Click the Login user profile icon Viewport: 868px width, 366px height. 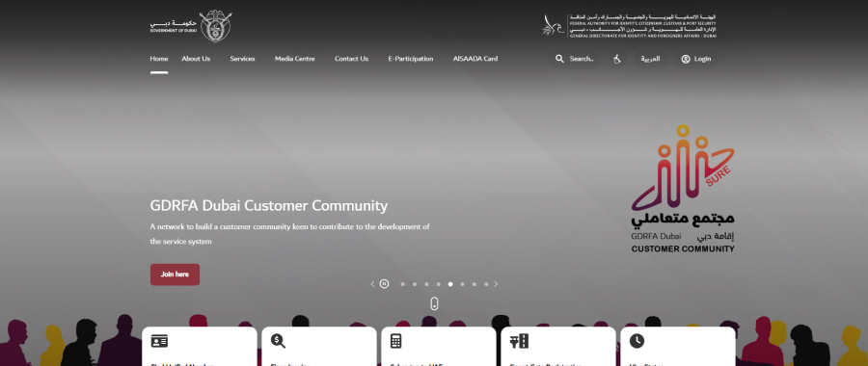pos(686,59)
